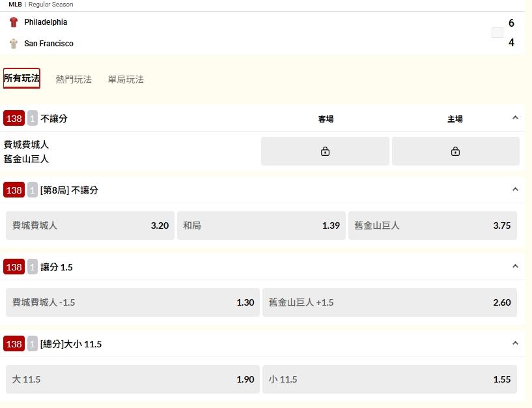Viewport: 532px width, 408px height.
Task: Pick 和局 draw at 1.39 odds
Action: pos(261,226)
